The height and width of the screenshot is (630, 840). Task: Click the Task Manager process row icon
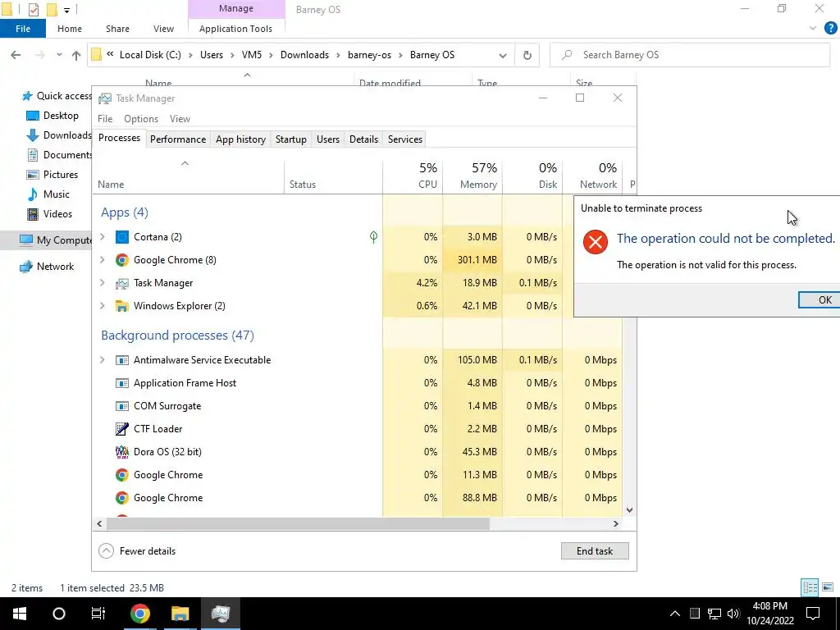coord(122,283)
